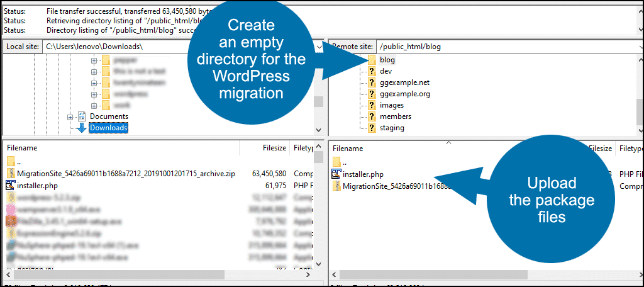Select the staging remote folder
Screen dimensions: 644x287
pyautogui.click(x=392, y=128)
